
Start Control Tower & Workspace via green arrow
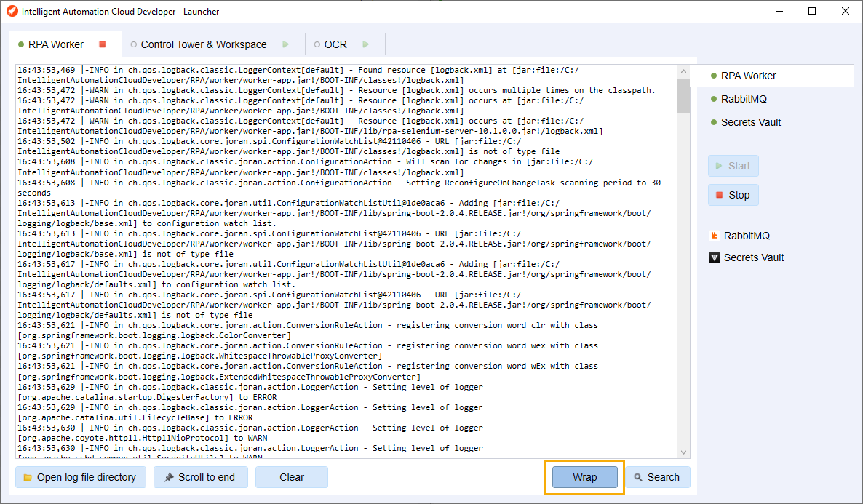click(285, 44)
